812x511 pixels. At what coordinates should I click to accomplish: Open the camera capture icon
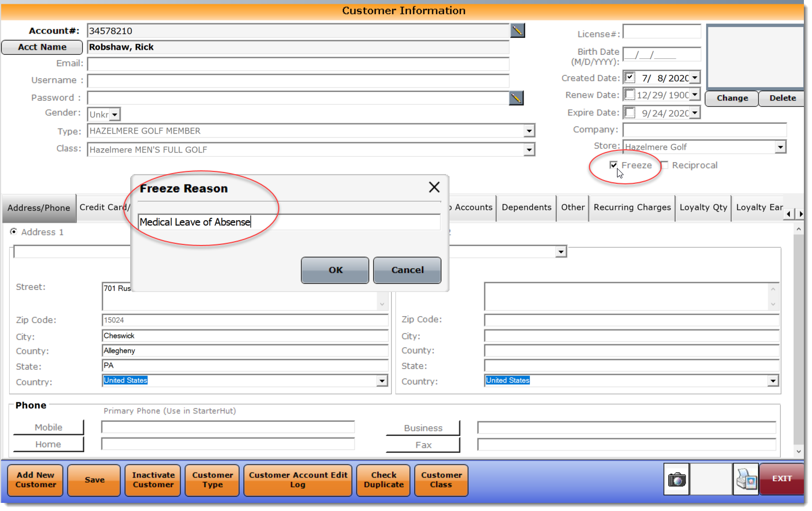676,479
